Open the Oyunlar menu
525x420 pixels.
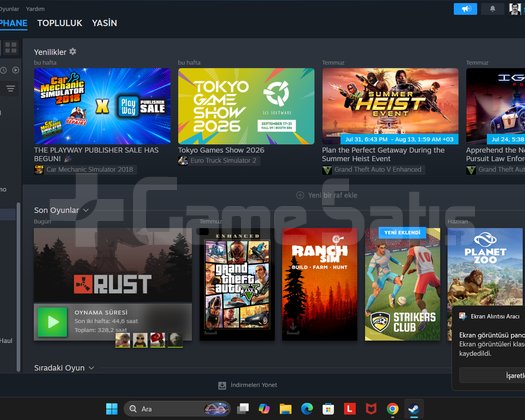pos(9,9)
